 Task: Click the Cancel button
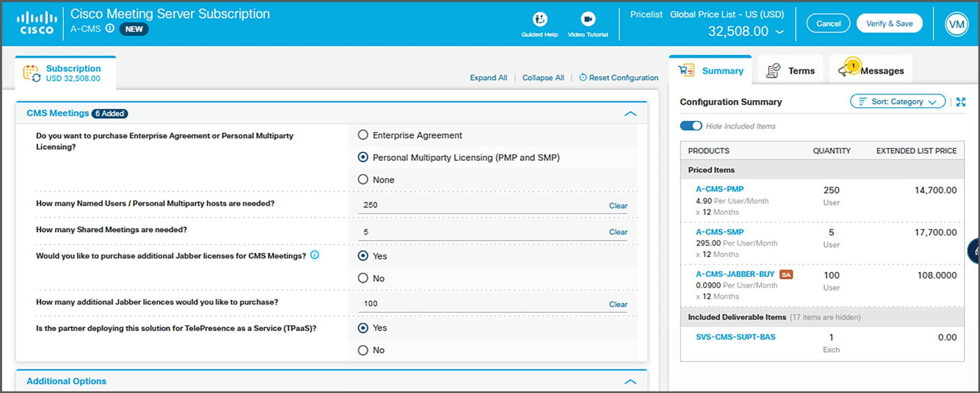(x=828, y=24)
